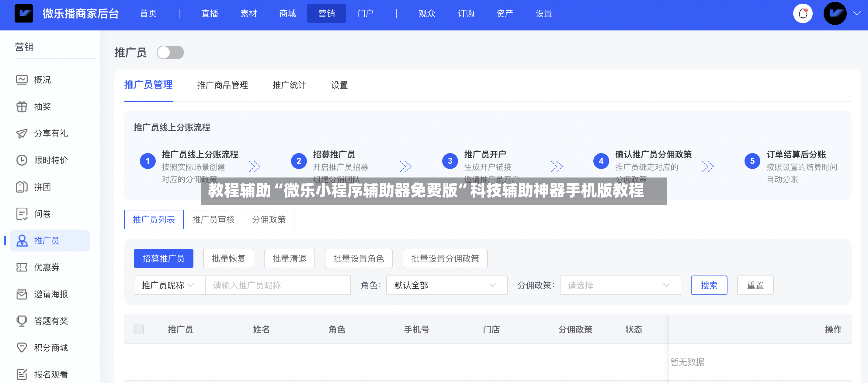Click the 招募推广员 button
Viewport: 868px width, 383px height.
click(x=163, y=258)
